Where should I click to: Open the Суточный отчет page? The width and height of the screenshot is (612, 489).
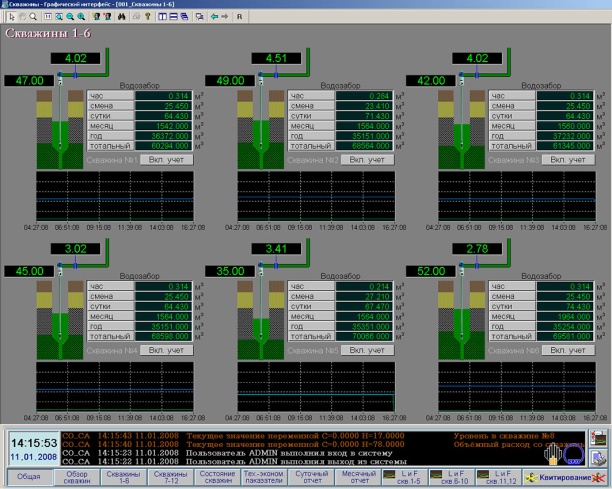click(311, 477)
